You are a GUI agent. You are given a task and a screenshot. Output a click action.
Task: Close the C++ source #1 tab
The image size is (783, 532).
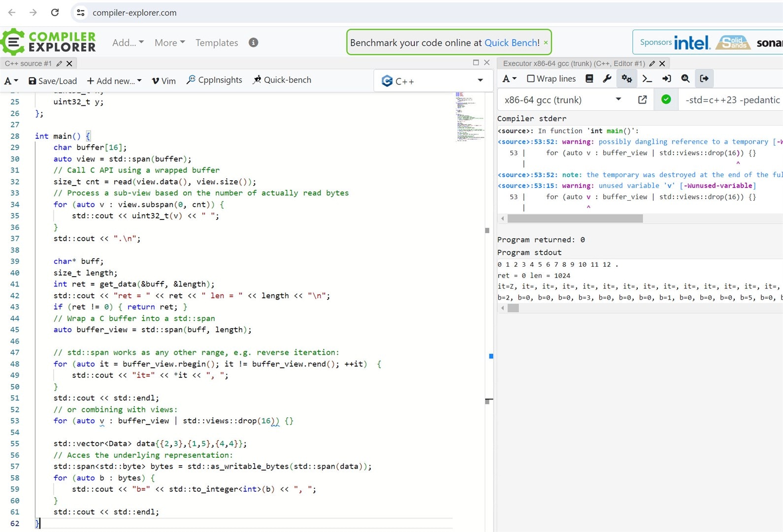pos(69,63)
